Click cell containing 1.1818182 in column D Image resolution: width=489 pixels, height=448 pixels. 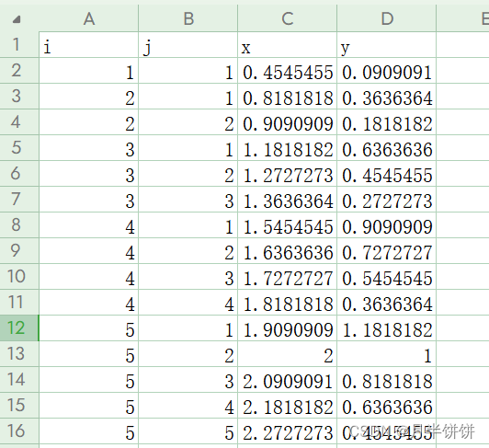click(x=387, y=328)
